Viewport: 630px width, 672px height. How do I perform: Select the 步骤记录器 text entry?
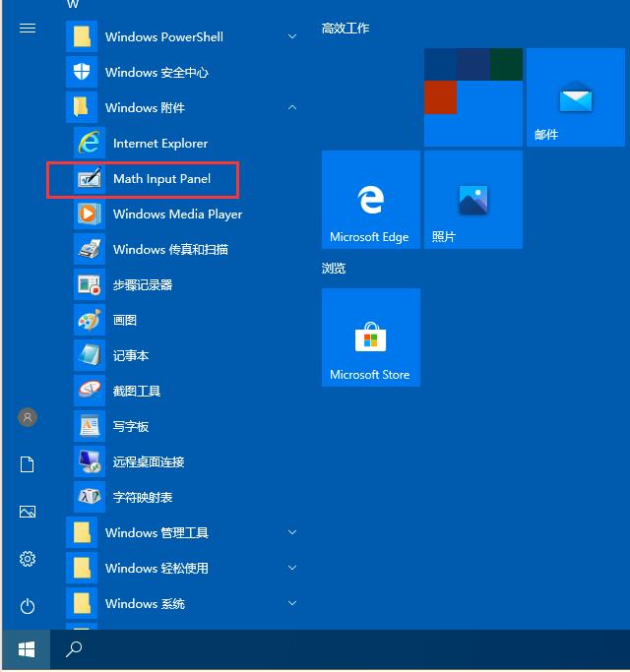[143, 285]
